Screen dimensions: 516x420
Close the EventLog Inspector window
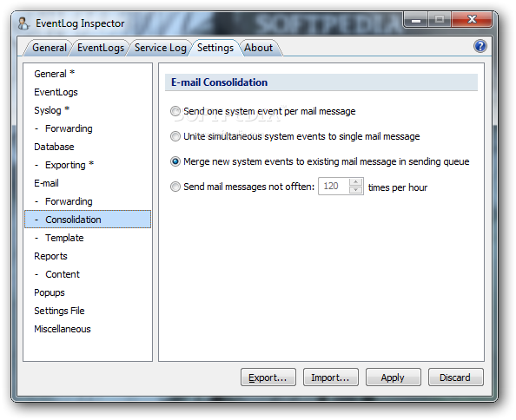(x=472, y=19)
